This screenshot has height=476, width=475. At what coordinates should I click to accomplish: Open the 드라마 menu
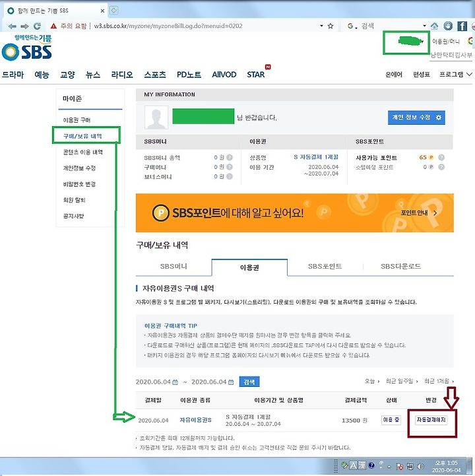(x=13, y=75)
